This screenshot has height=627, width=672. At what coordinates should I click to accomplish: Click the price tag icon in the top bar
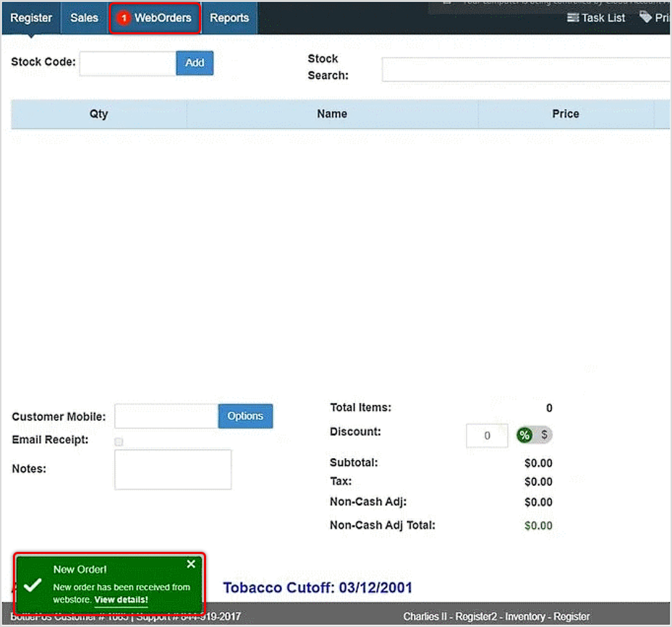(x=646, y=18)
